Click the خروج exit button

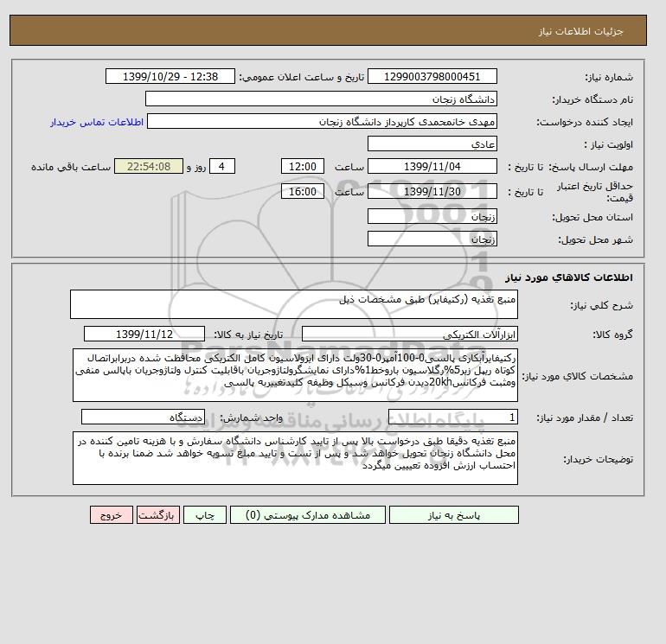(x=112, y=515)
